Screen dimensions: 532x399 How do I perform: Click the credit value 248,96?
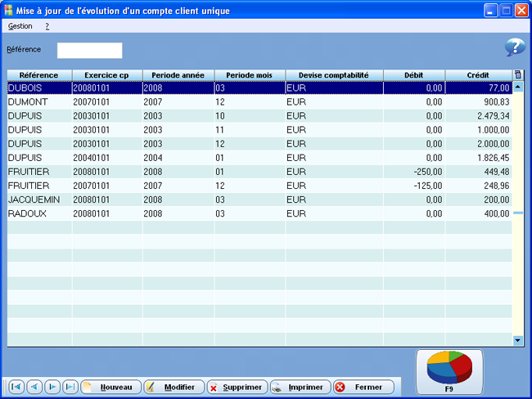tap(496, 186)
